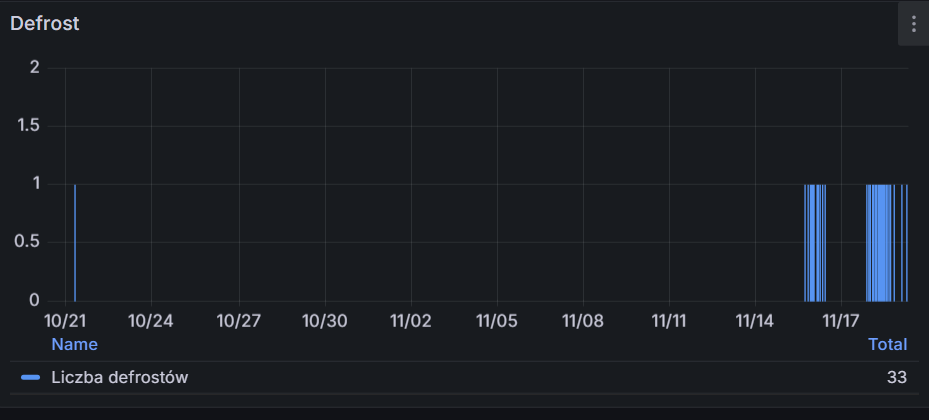Image resolution: width=929 pixels, height=420 pixels.
Task: Sort the legend by Name column
Action: tap(74, 344)
